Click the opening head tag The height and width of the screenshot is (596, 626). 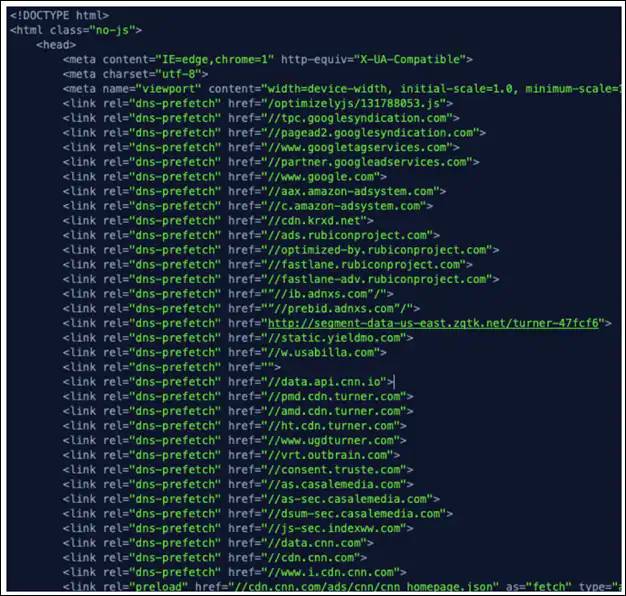(x=58, y=45)
